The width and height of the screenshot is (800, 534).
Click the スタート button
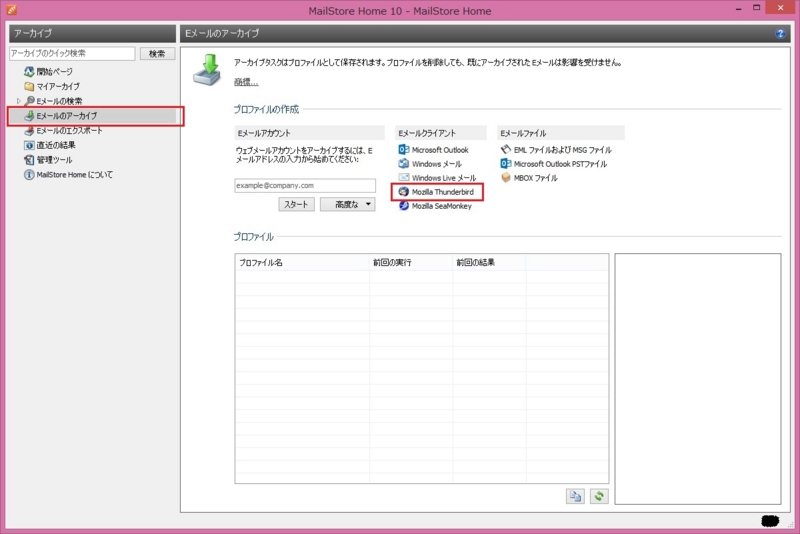point(296,204)
